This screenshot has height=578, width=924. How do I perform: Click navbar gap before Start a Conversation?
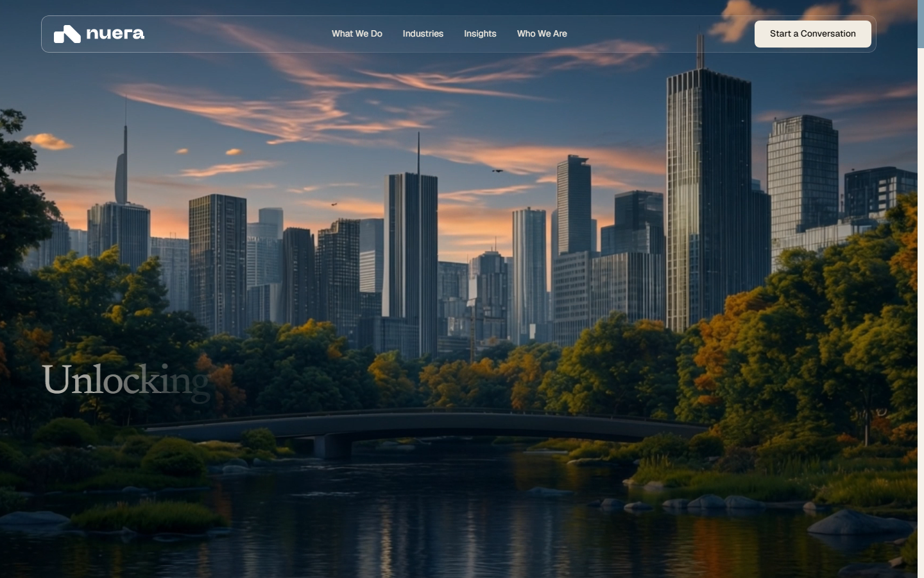[x=661, y=34]
